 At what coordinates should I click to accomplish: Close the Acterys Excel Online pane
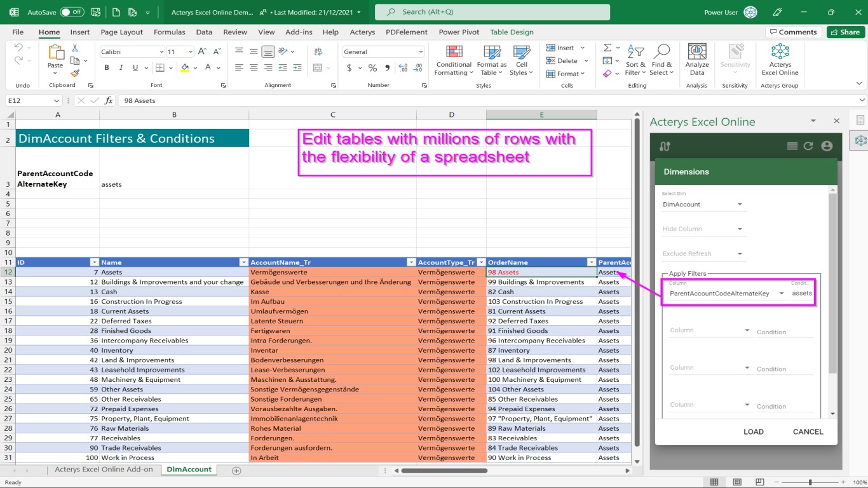[x=836, y=121]
